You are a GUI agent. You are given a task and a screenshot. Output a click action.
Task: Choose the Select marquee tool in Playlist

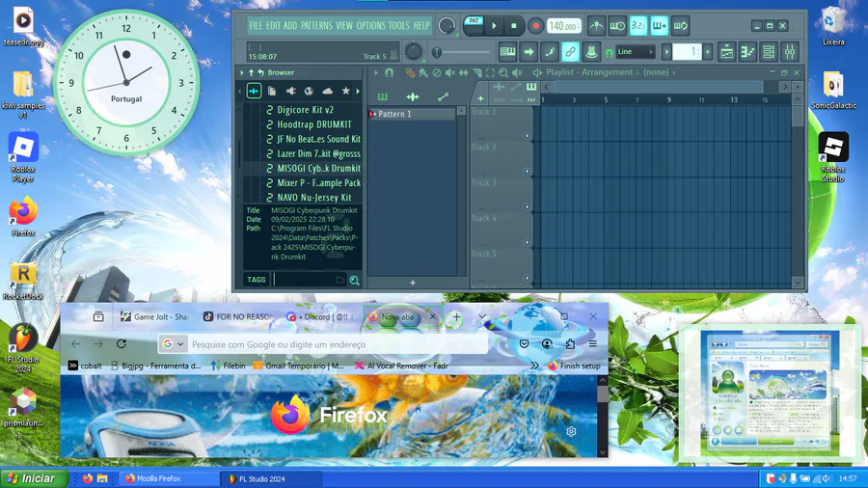[490, 72]
